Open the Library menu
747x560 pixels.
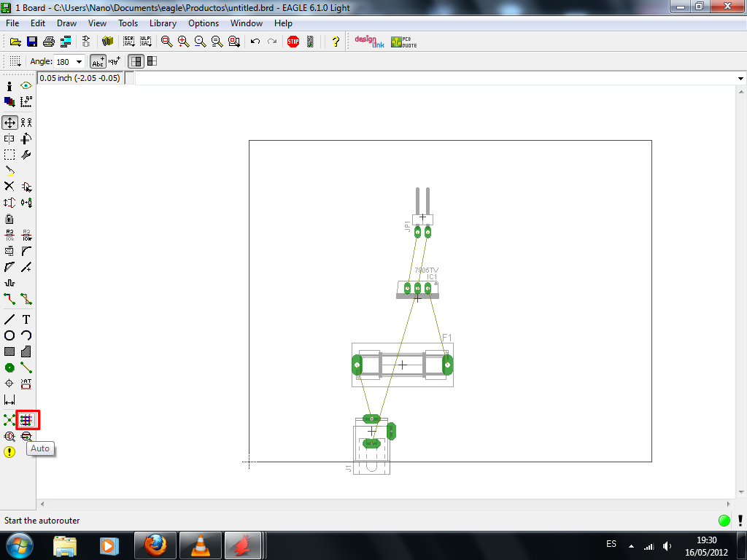coord(163,23)
